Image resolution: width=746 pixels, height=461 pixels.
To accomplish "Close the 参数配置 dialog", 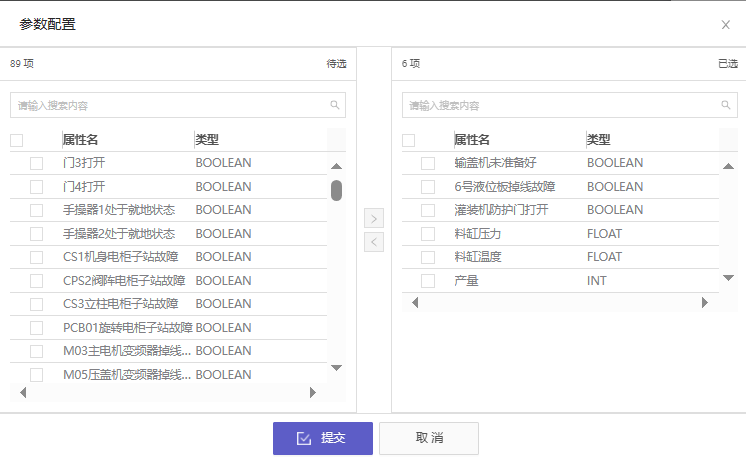I will point(725,25).
